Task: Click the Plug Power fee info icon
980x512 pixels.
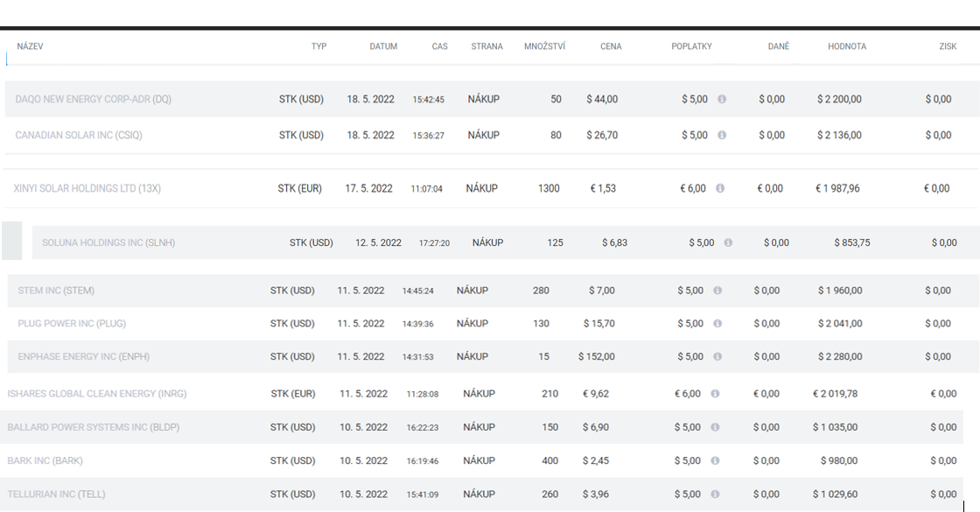Action: (717, 324)
